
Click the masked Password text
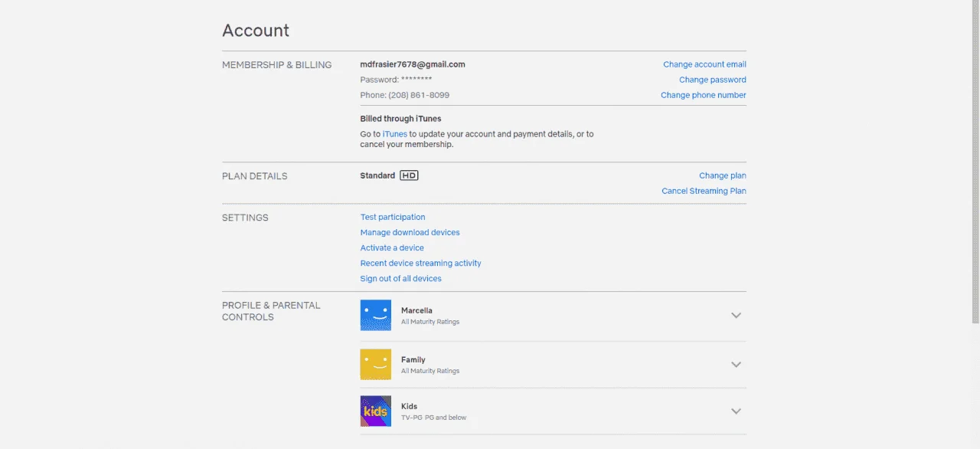[x=397, y=80]
